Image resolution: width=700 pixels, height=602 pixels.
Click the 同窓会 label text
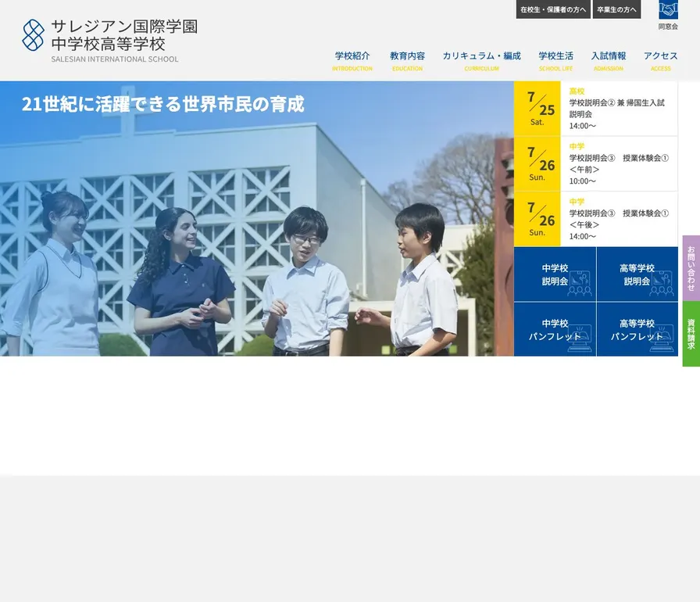668,27
